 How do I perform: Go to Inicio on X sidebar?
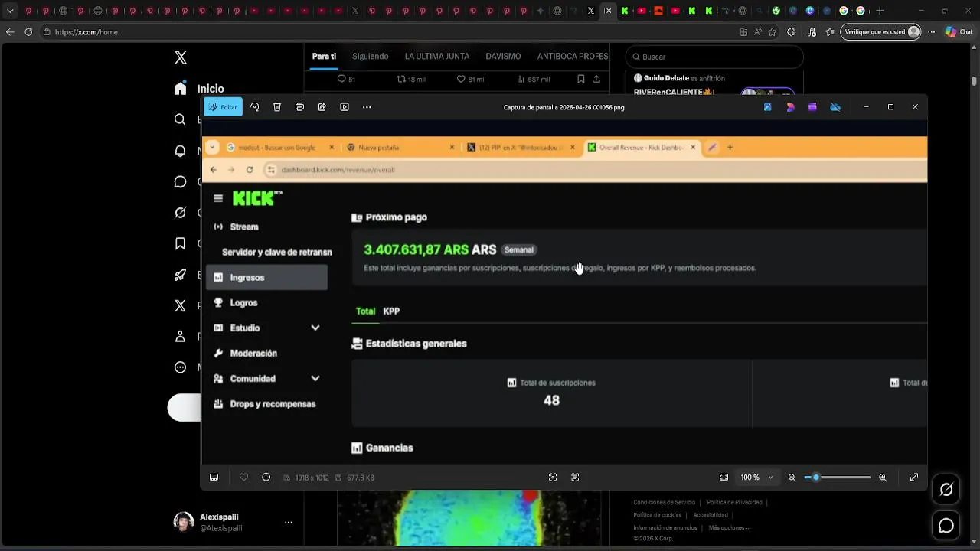click(x=199, y=89)
